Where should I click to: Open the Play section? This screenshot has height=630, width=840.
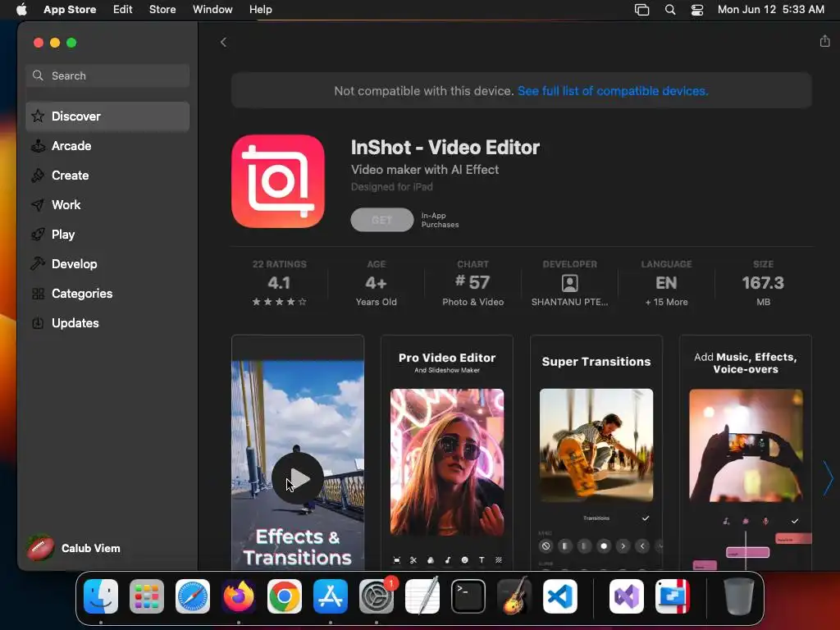pos(107,234)
